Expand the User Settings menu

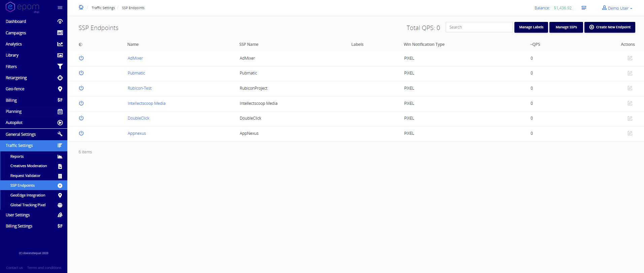34,215
